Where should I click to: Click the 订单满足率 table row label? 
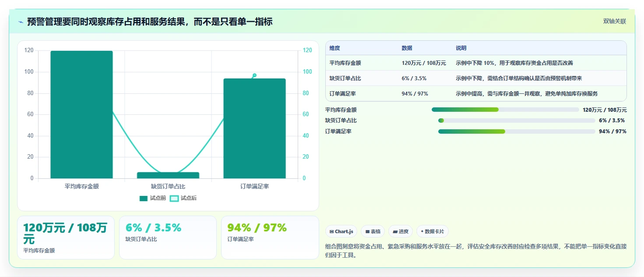point(343,94)
